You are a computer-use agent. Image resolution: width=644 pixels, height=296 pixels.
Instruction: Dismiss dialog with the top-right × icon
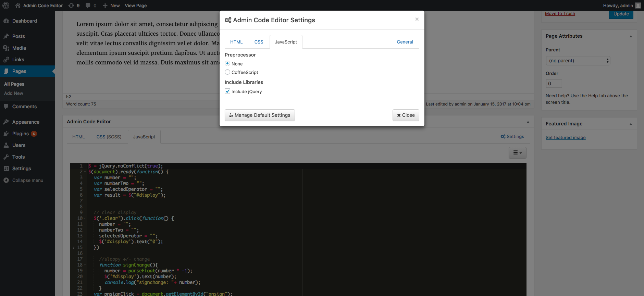coord(417,19)
